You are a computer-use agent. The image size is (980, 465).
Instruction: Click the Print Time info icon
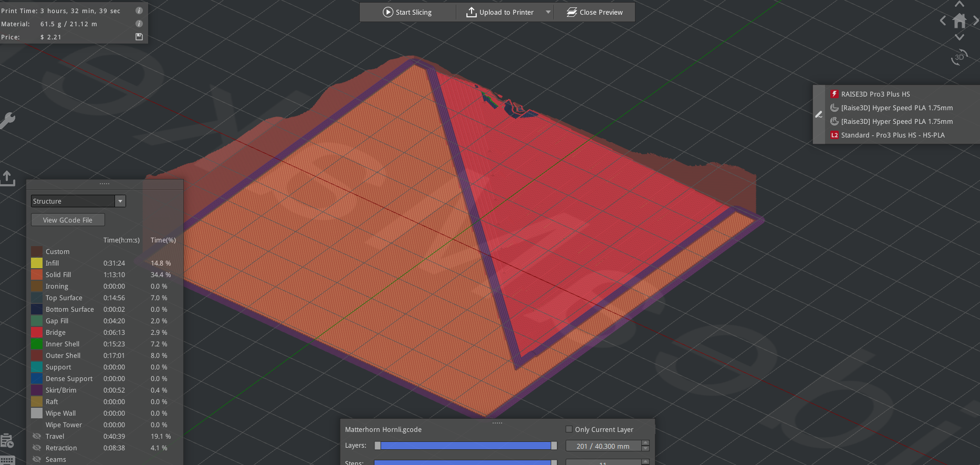139,10
